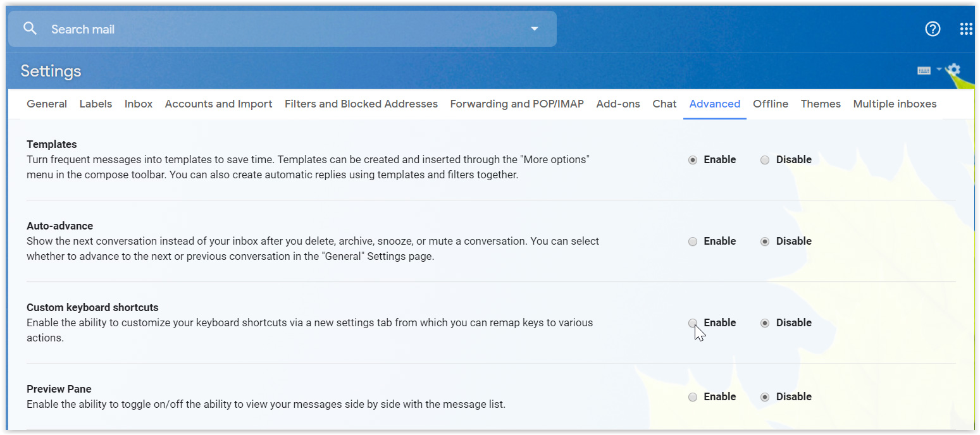980x435 pixels.
Task: Open the Offline tab
Action: [x=771, y=104]
